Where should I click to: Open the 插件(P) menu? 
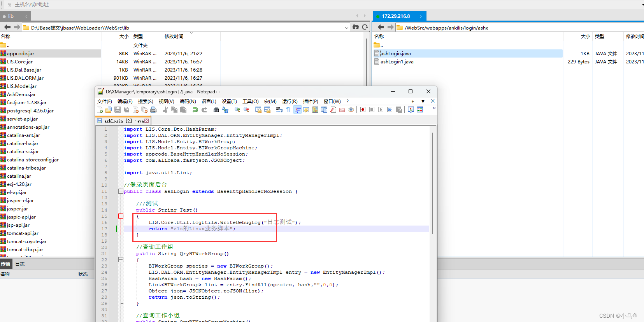tap(311, 101)
